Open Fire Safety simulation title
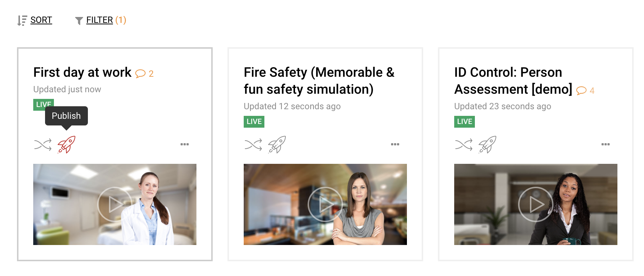The height and width of the screenshot is (276, 644). tap(319, 81)
